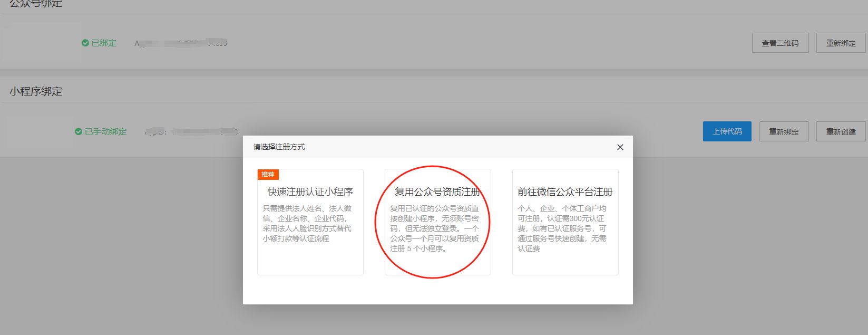
Task: Click the 已手动绑定 status text
Action: (105, 132)
